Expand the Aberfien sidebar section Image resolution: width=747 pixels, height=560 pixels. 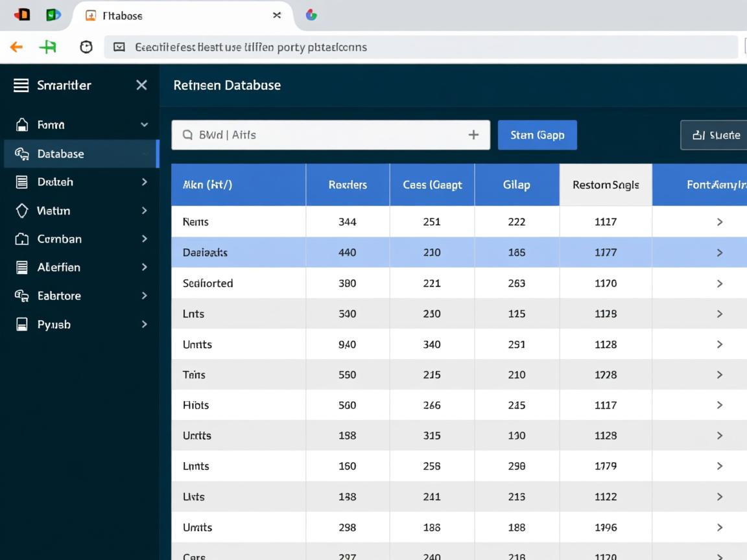(x=144, y=267)
